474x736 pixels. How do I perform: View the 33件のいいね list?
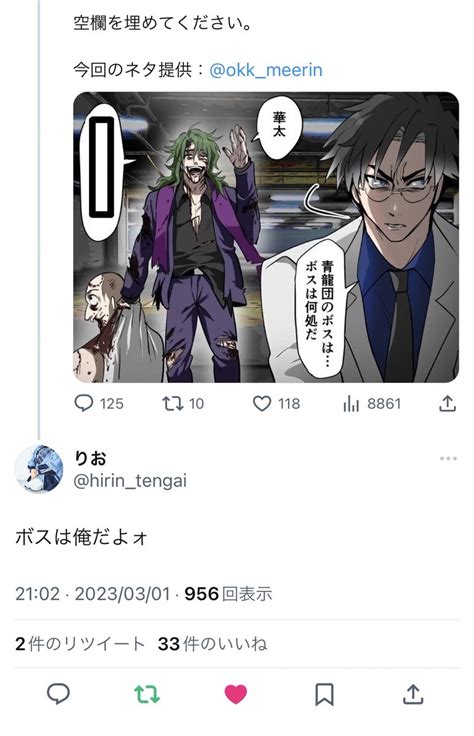(x=212, y=644)
